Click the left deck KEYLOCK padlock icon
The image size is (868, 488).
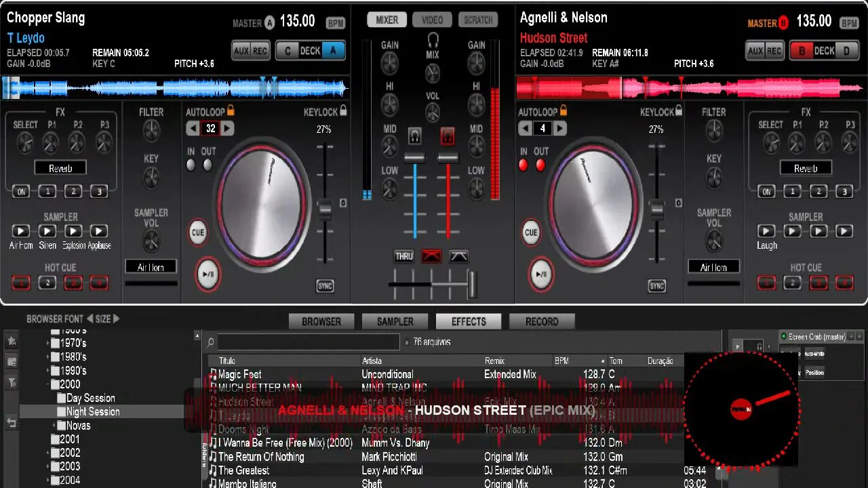(x=343, y=110)
